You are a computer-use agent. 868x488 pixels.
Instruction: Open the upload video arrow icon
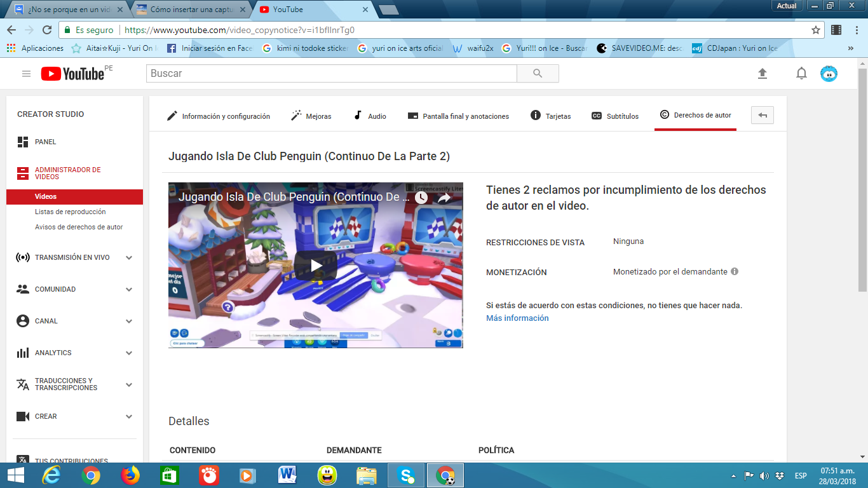(x=763, y=74)
